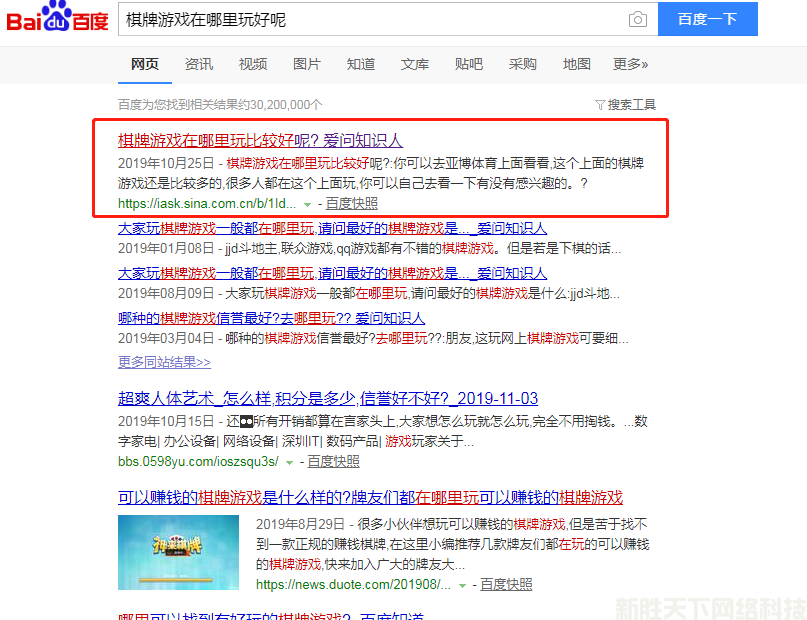This screenshot has width=807, height=620.
Task: Open the 超爽人体艺术 result link
Action: pos(328,398)
